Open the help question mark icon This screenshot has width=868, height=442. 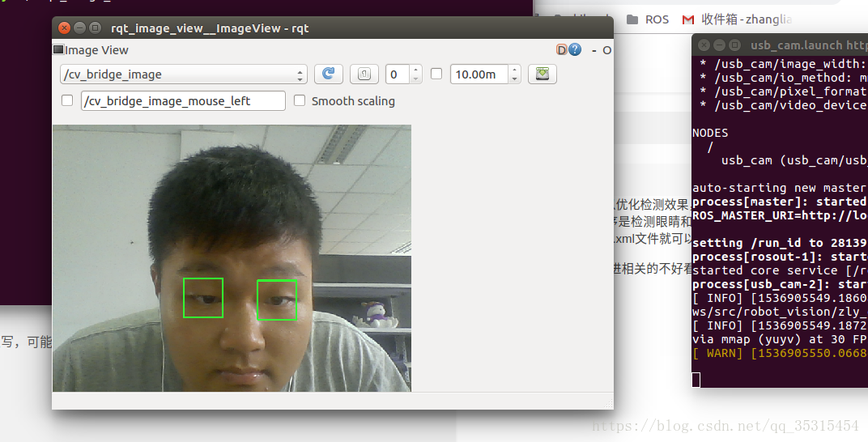click(576, 50)
